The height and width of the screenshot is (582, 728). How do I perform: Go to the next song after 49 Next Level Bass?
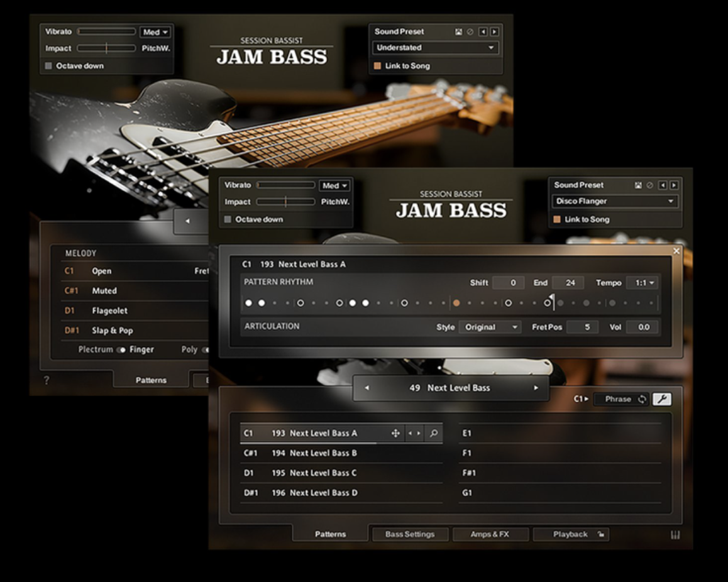click(x=536, y=388)
